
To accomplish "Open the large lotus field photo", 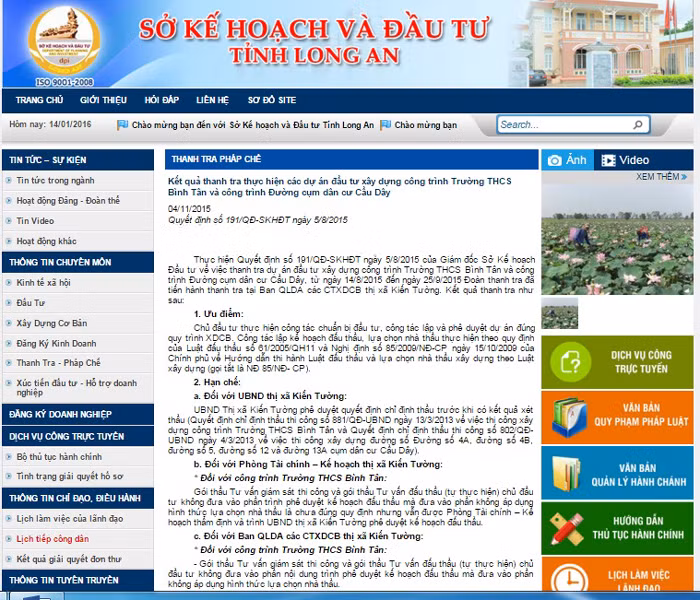I will [617, 238].
